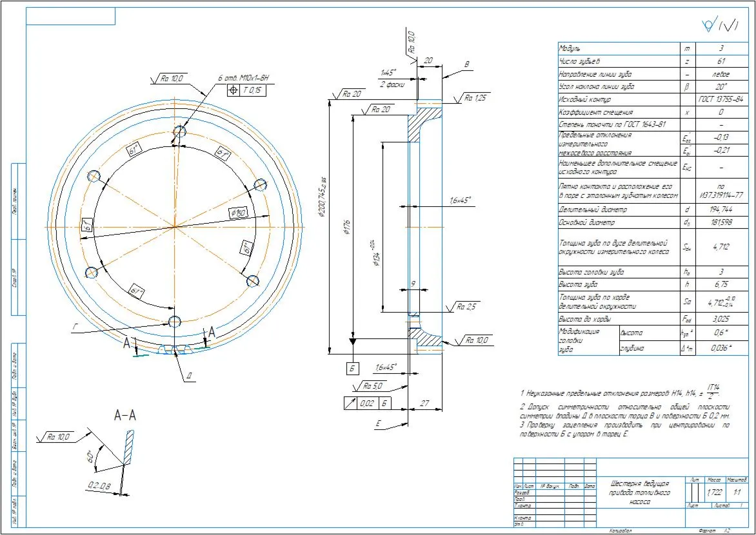Click the 'по ИЗ7.319114-77' cell
The height and width of the screenshot is (535, 756).
[721, 191]
